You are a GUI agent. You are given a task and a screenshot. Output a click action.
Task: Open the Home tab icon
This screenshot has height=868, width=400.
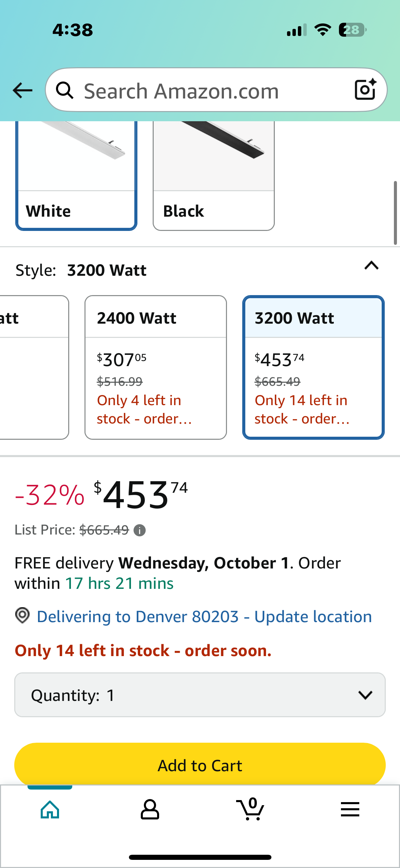coord(50,810)
